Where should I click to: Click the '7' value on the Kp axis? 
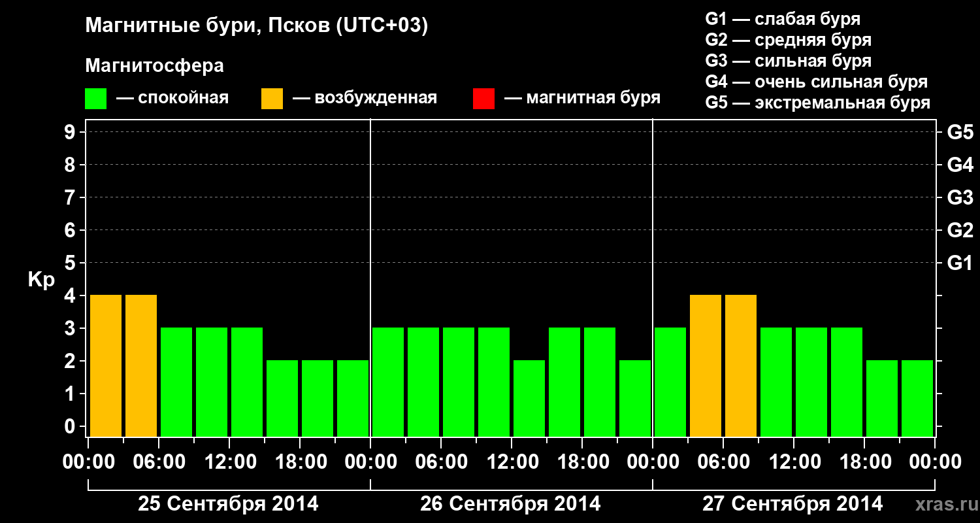click(71, 197)
